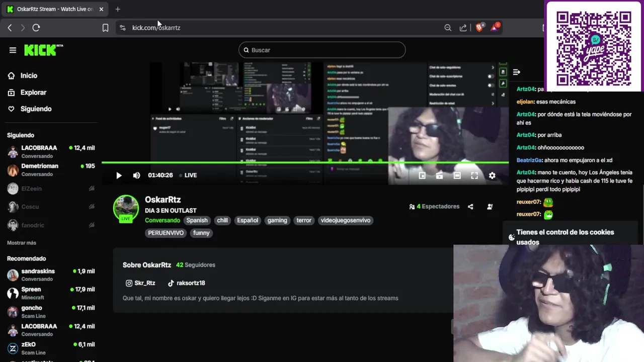The height and width of the screenshot is (362, 644).
Task: Open LACOBRAAA in Siguiendo list
Action: (51, 151)
